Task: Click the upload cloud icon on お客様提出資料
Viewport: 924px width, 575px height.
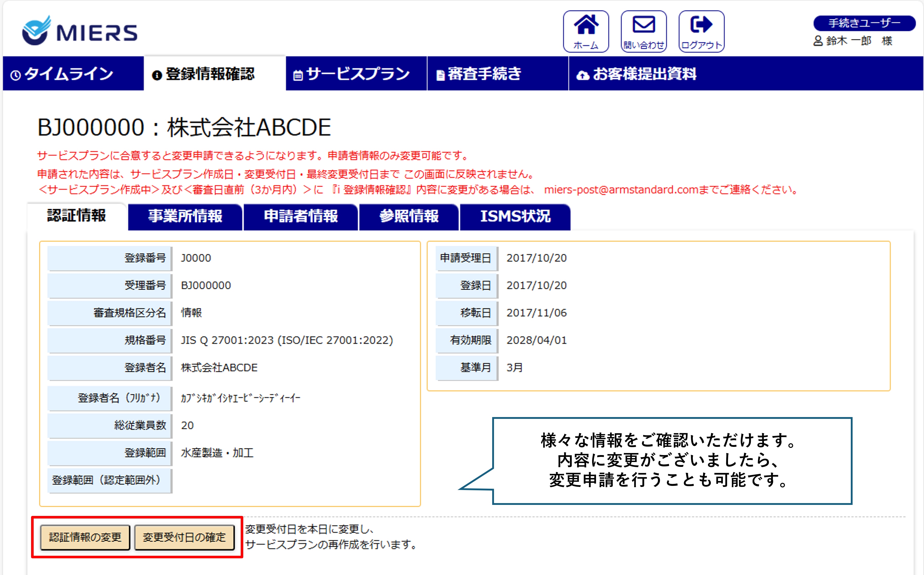Action: pyautogui.click(x=582, y=75)
